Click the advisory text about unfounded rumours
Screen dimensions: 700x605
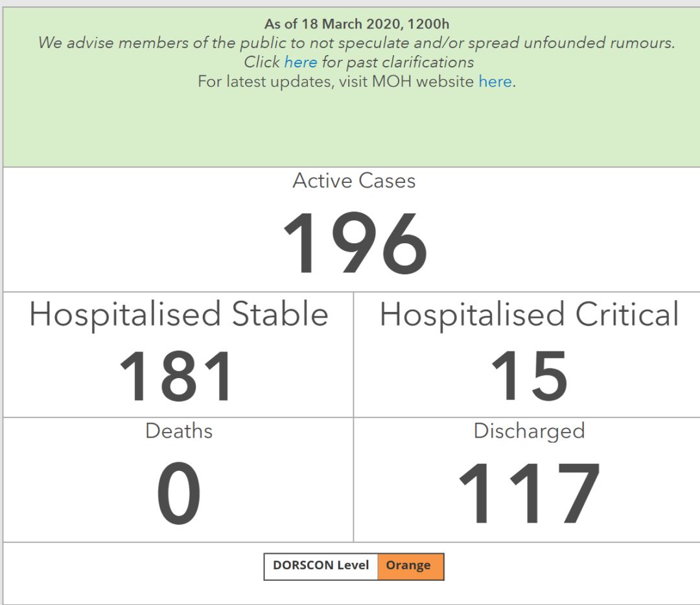(x=356, y=43)
